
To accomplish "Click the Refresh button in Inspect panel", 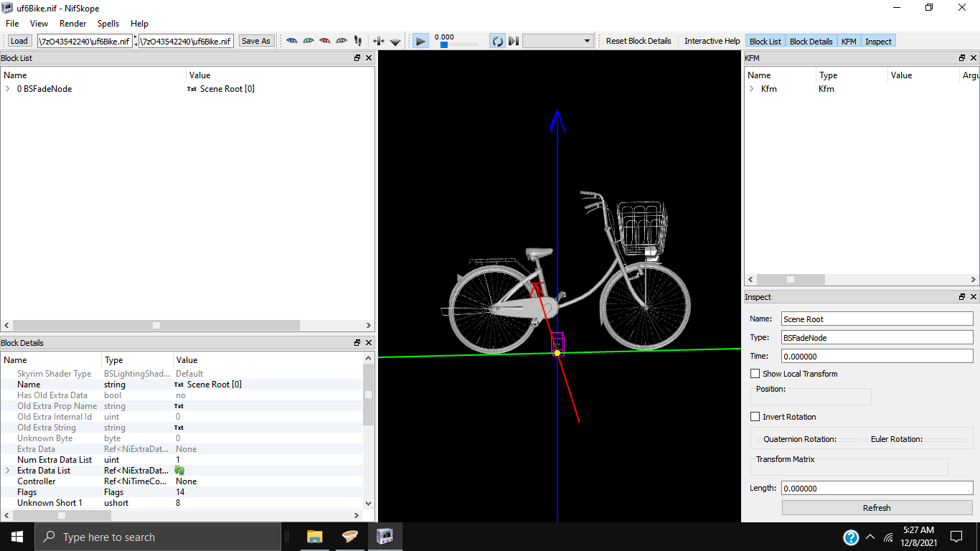I will click(877, 508).
